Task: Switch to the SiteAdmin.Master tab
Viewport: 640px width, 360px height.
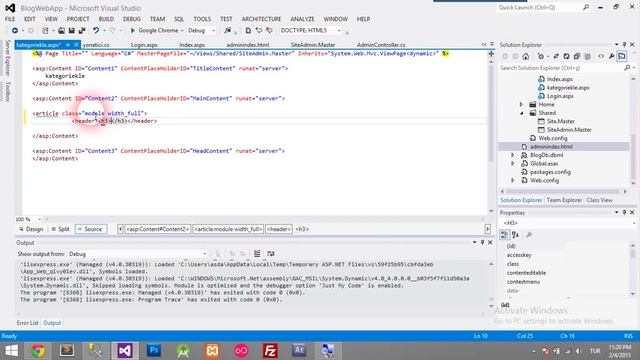Action: (x=313, y=45)
